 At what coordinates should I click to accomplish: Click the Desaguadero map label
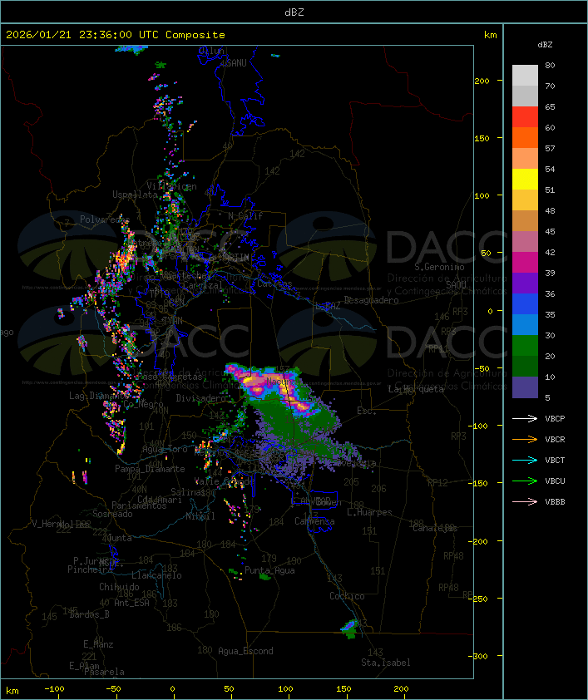point(371,300)
